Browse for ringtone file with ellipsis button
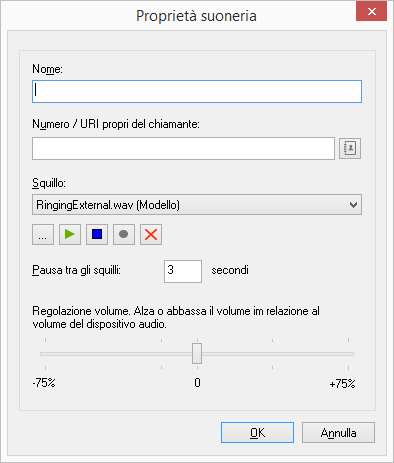 43,235
